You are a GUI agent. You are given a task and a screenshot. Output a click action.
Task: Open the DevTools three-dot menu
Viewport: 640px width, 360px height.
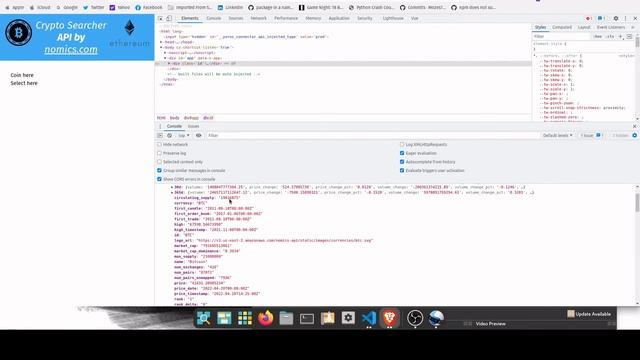point(625,18)
